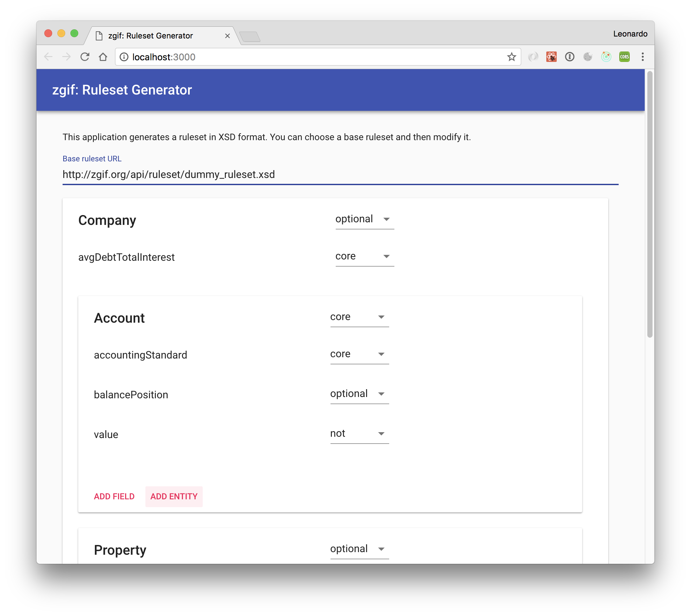Bookmark this page with the star icon
Viewport: 691px width, 616px height.
(x=511, y=57)
